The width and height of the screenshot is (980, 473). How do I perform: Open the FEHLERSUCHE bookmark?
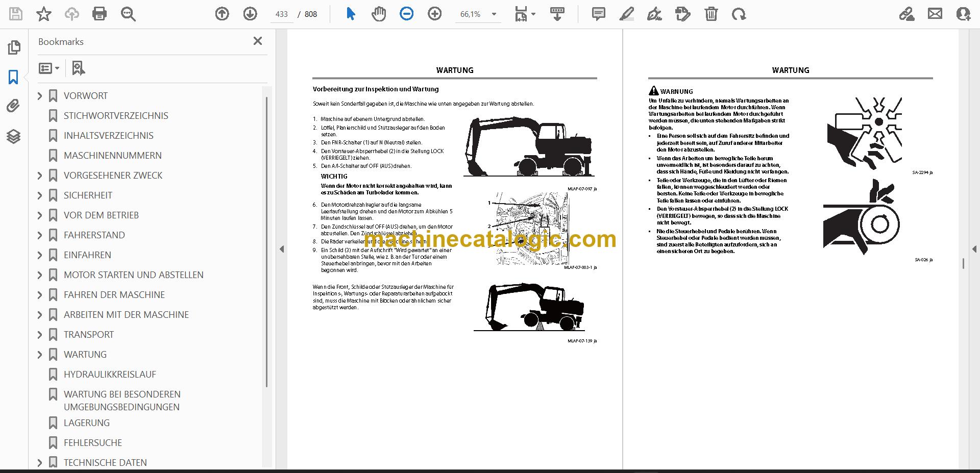pos(92,442)
